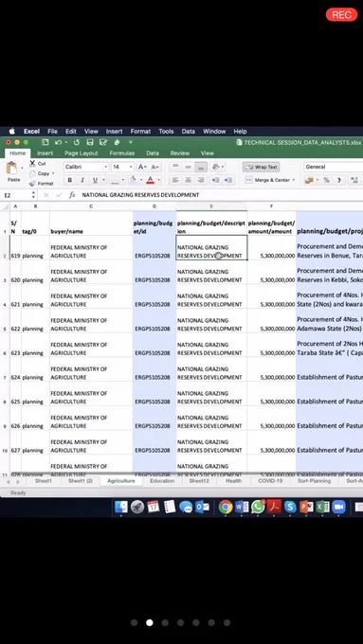
Task: Decrease font size with smaller A icon
Action: (x=154, y=167)
